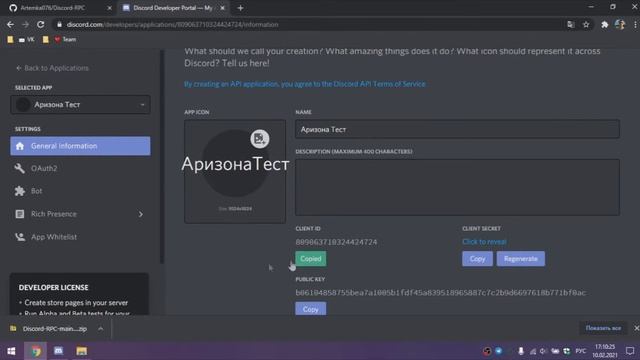Open the Chrome profile avatar
The width and height of the screenshot is (640, 360).
coord(620,24)
